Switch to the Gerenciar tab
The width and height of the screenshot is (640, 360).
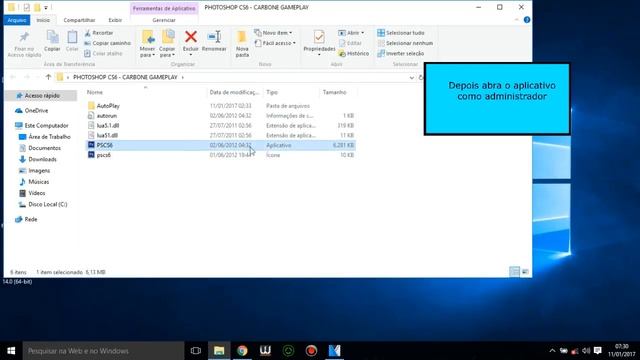[164, 20]
